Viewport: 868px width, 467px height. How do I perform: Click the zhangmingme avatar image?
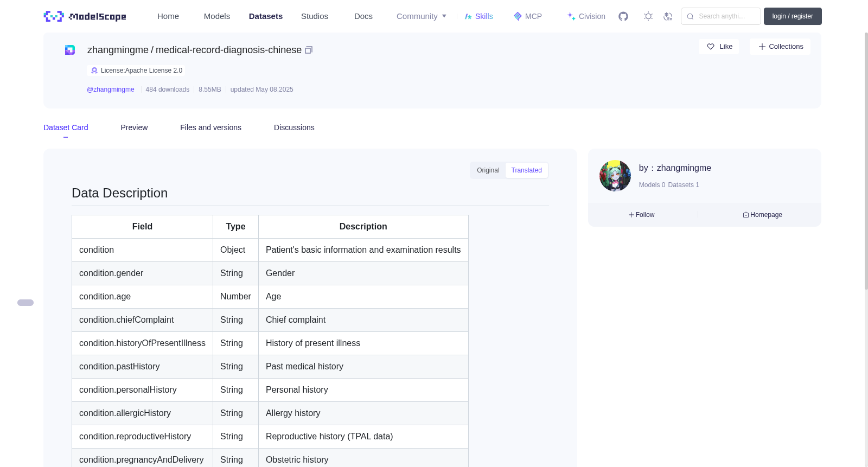point(615,176)
